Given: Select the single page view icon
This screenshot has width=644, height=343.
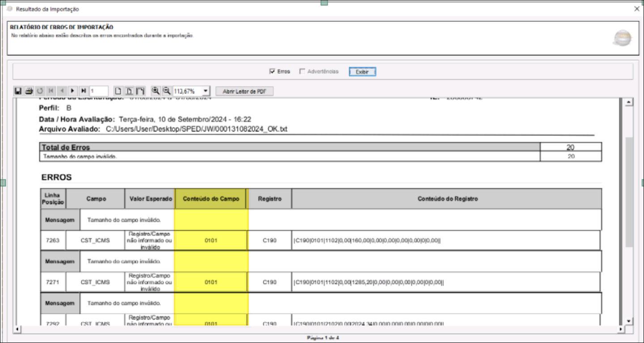Looking at the screenshot, I should click(x=118, y=91).
